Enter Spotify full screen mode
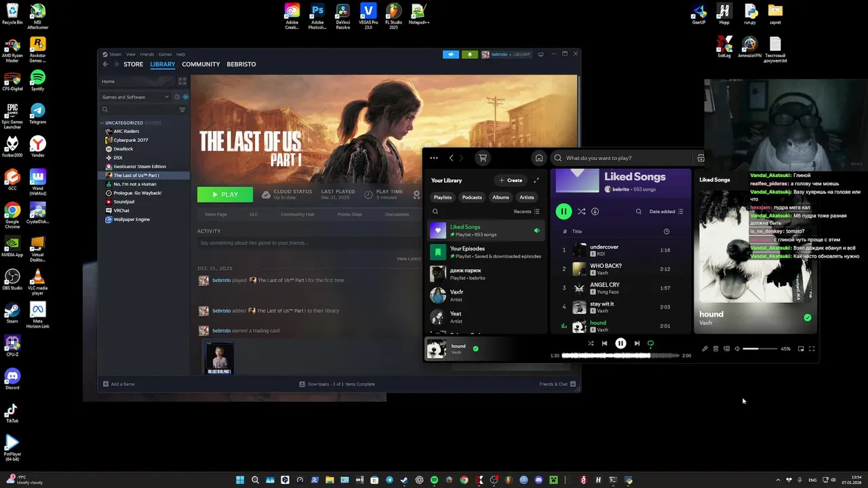 point(812,349)
